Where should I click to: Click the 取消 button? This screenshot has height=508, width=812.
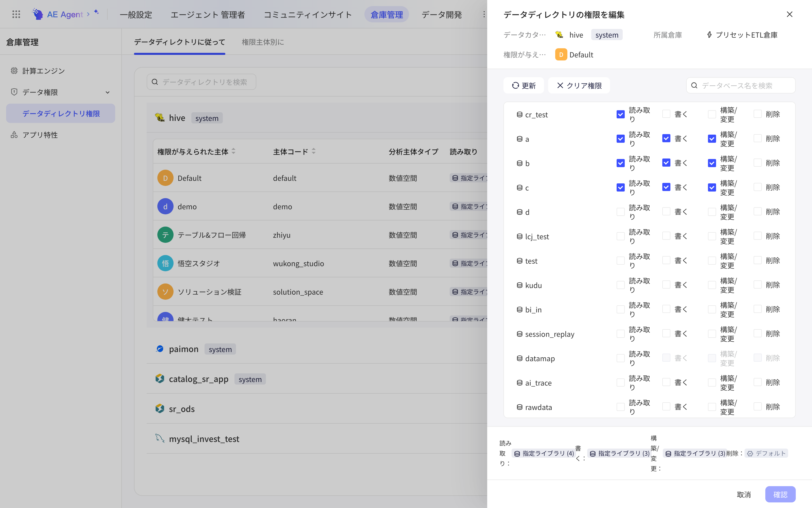(743, 494)
